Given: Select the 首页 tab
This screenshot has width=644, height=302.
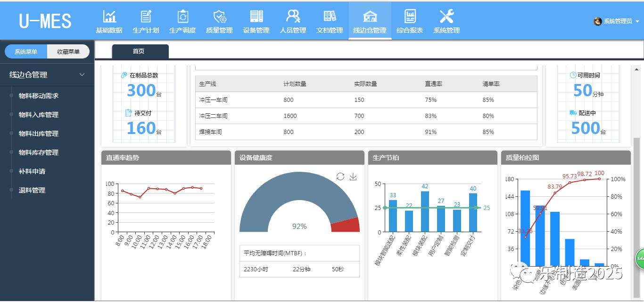Looking at the screenshot, I should coord(139,51).
